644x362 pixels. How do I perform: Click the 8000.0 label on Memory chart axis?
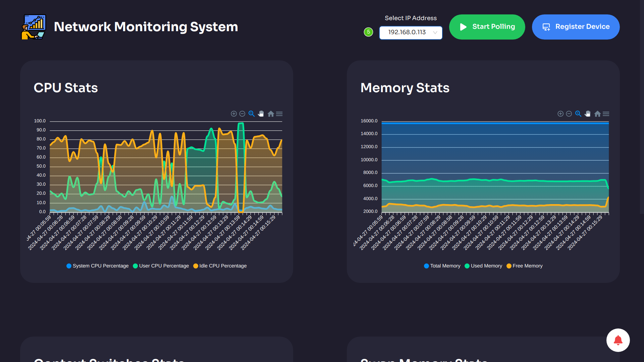370,173
